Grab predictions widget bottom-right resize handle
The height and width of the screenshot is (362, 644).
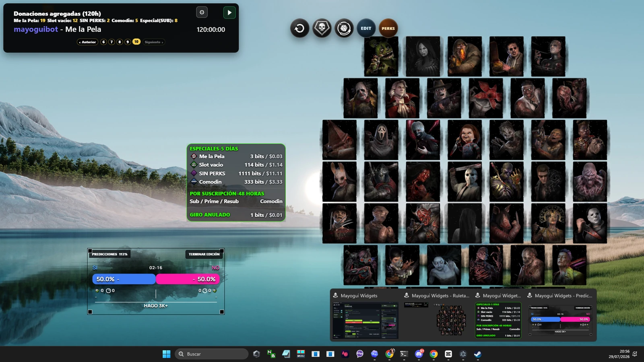point(222,312)
